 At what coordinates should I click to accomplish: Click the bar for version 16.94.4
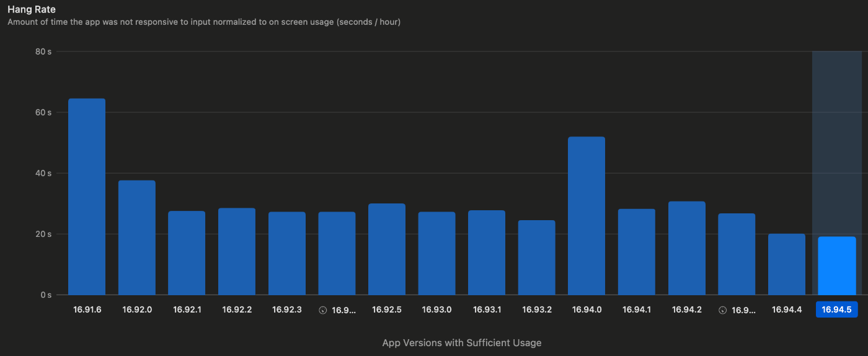tap(787, 264)
